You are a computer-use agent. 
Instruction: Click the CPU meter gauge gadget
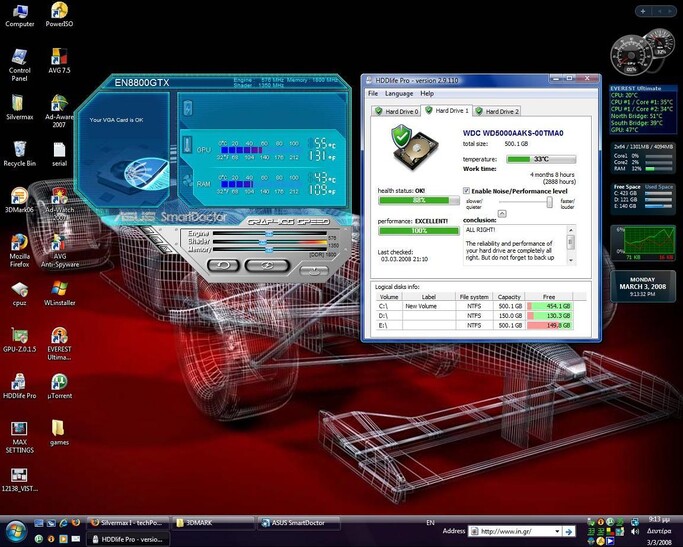pyautogui.click(x=630, y=55)
